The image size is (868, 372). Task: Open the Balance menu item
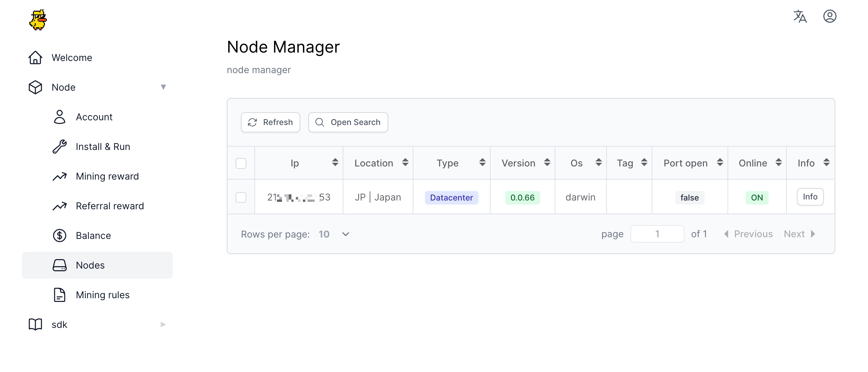click(93, 236)
